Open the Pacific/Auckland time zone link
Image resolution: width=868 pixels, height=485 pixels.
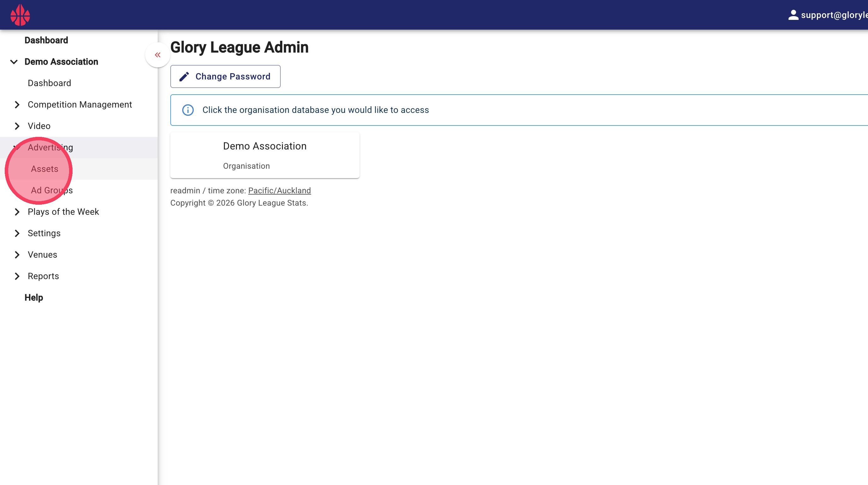coord(279,191)
